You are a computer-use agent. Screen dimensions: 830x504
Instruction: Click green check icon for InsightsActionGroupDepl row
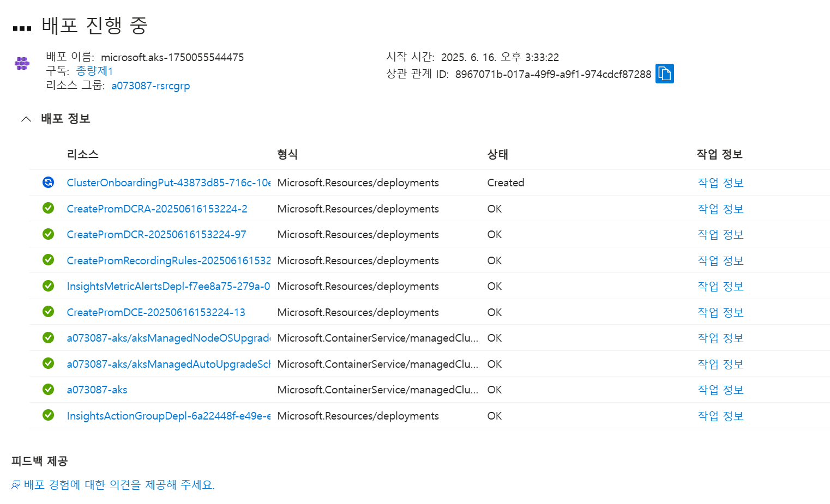[49, 415]
